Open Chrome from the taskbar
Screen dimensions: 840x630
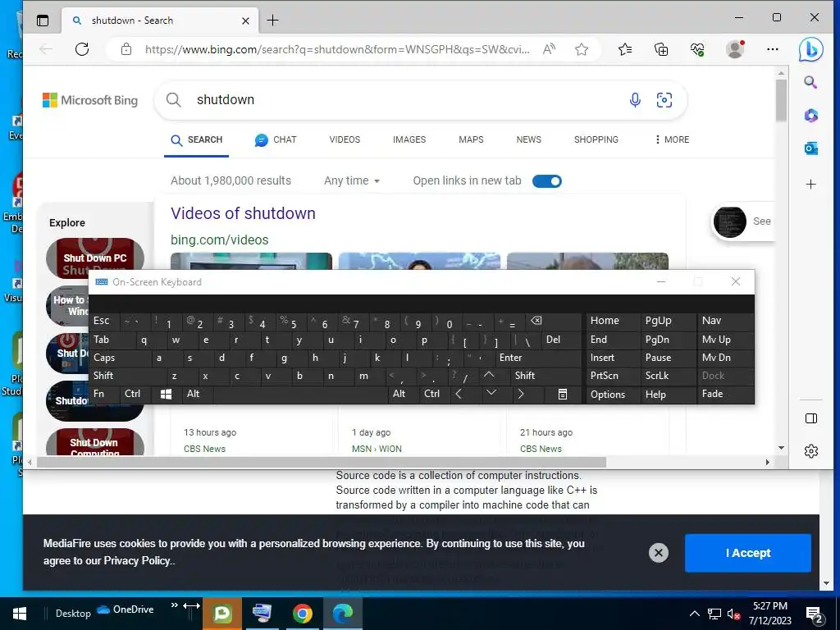tap(303, 614)
